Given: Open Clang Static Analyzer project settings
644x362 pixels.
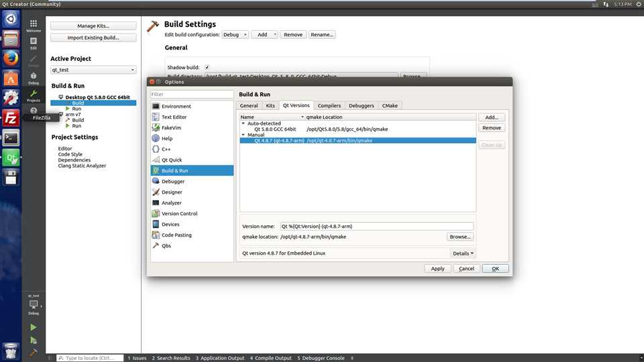Looking at the screenshot, I should [x=82, y=166].
